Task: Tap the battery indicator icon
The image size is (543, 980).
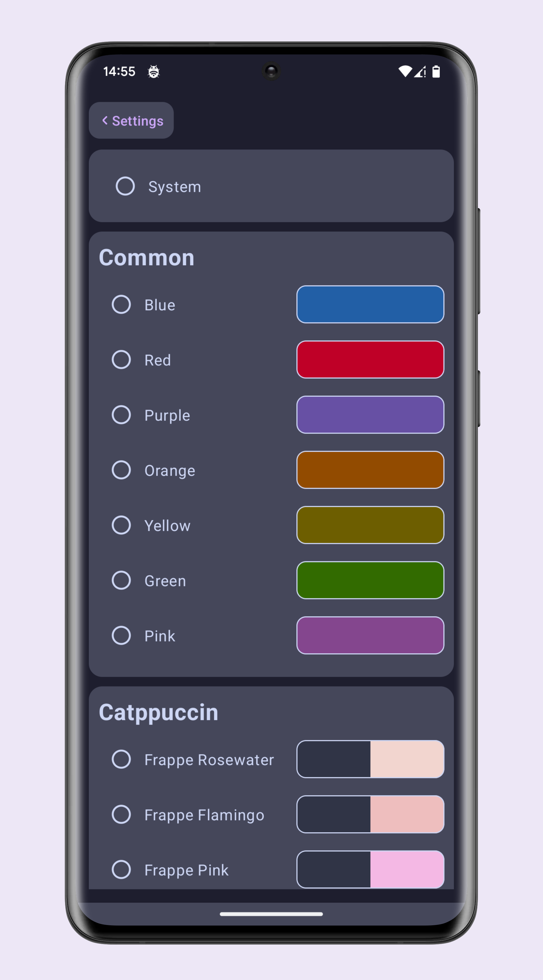Action: (x=437, y=71)
